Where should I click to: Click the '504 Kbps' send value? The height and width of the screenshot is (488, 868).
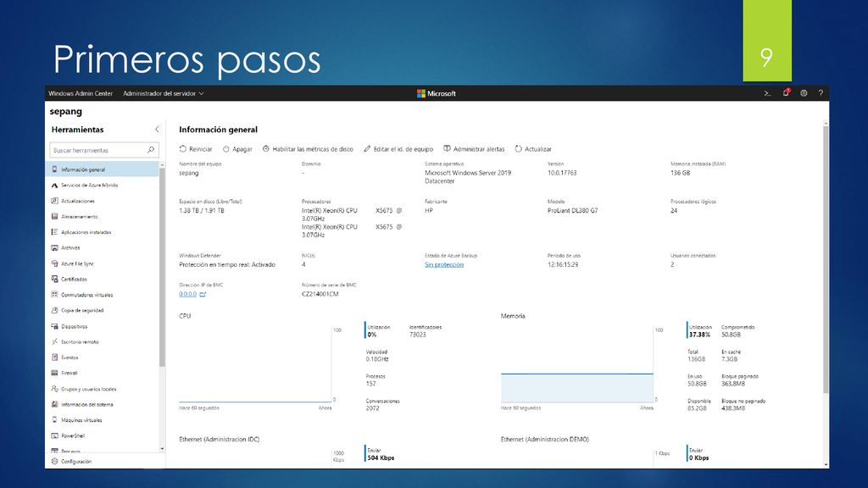[x=381, y=458]
